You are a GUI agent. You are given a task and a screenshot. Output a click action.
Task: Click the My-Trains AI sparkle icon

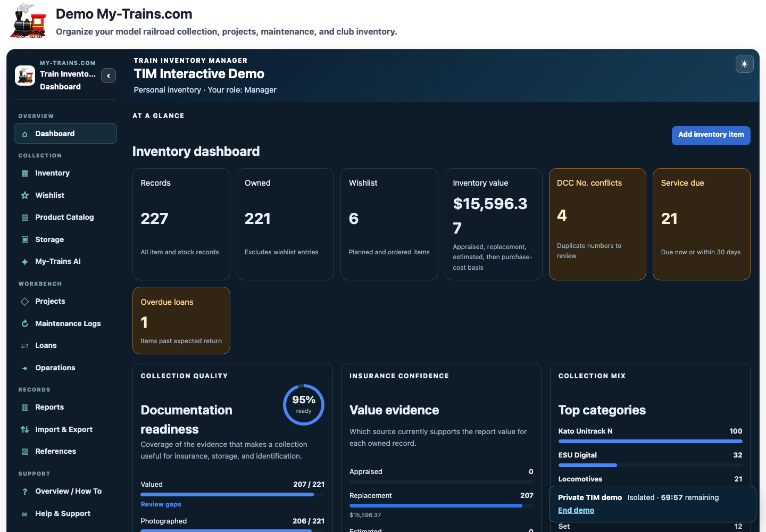(24, 262)
